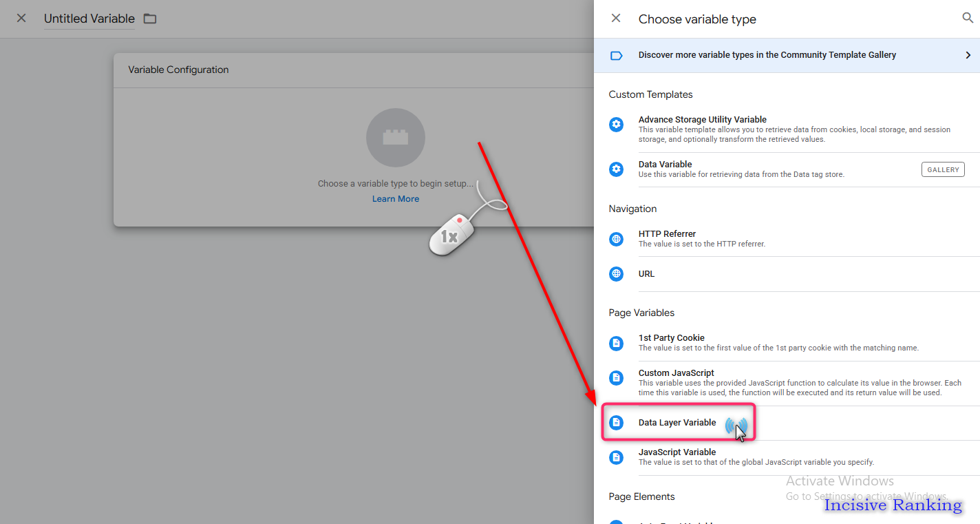980x524 pixels.
Task: Close the Untitled Variable editor
Action: pyautogui.click(x=21, y=19)
